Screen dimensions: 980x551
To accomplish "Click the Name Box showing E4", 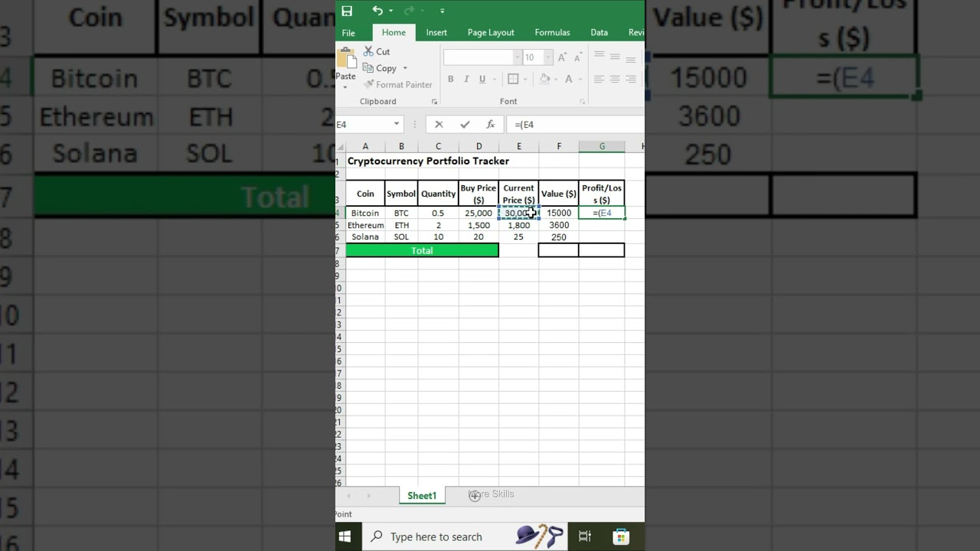I will tap(364, 124).
